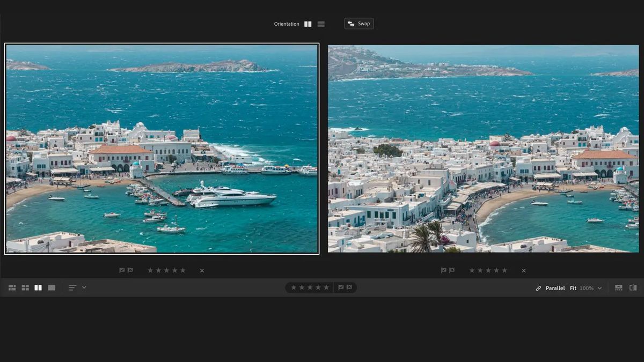644x362 pixels.
Task: Set vertical split in Orientation controls
Action: [308, 24]
